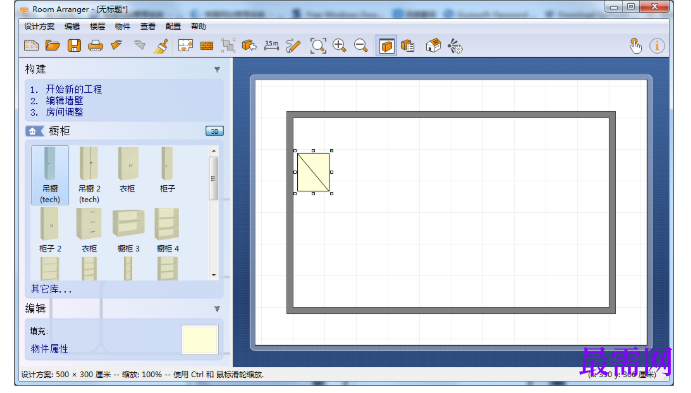691x393 pixels.
Task: Open the 3D house view icon
Action: coord(433,46)
